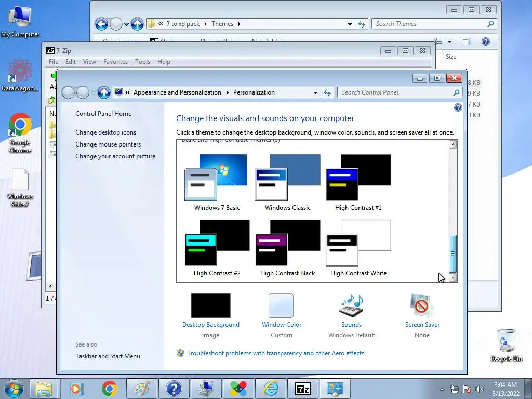Viewport: 532px width, 399px height.
Task: Choose the High Contrast White theme
Action: coord(358,248)
